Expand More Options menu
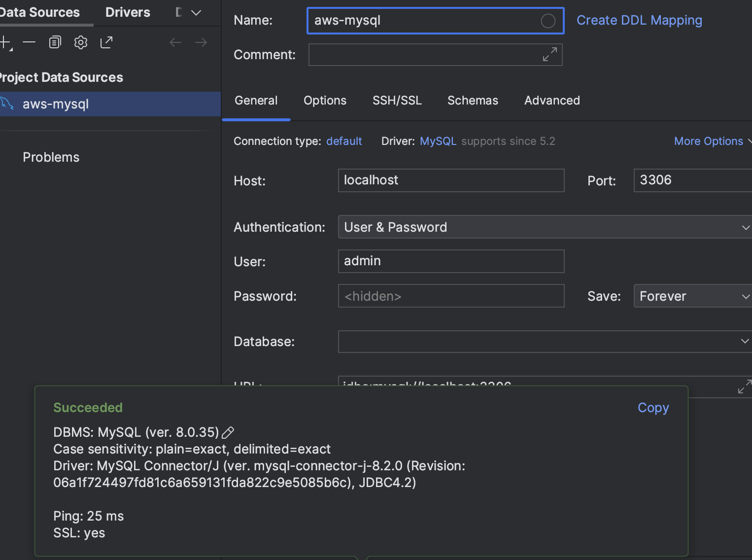 click(x=713, y=141)
